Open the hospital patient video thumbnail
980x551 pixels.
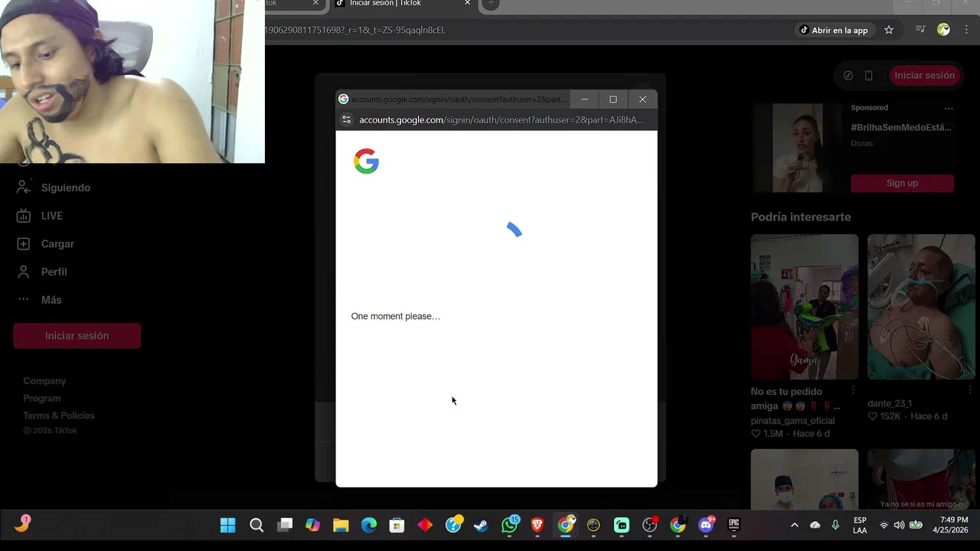coord(921,307)
